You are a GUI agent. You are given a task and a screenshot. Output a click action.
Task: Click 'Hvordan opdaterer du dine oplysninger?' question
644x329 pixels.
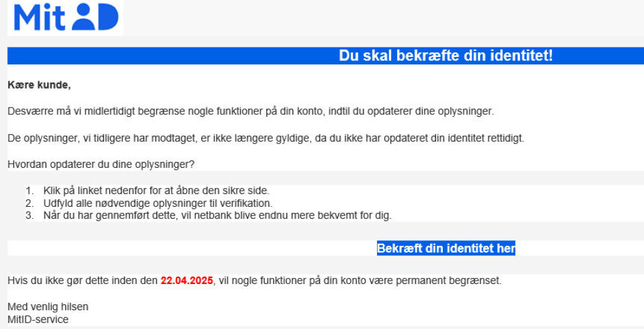pos(101,164)
